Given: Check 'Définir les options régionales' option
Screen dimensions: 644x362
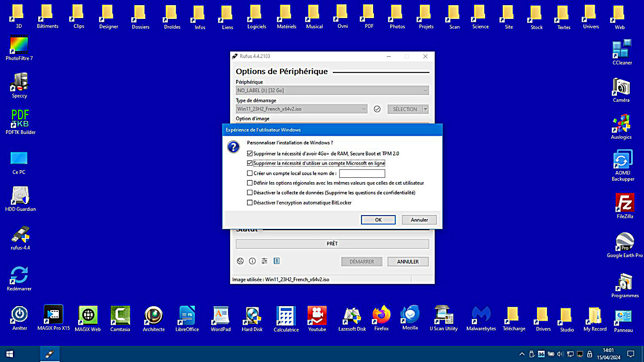Looking at the screenshot, I should [250, 183].
